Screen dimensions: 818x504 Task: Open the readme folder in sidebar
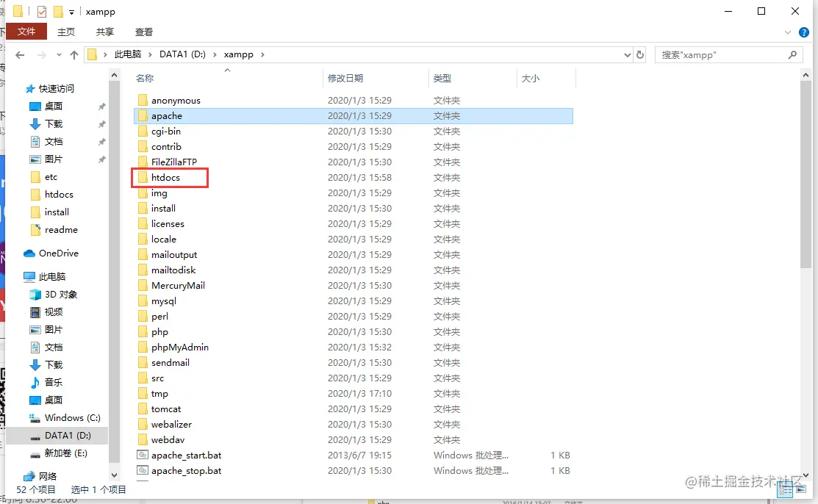tap(60, 229)
